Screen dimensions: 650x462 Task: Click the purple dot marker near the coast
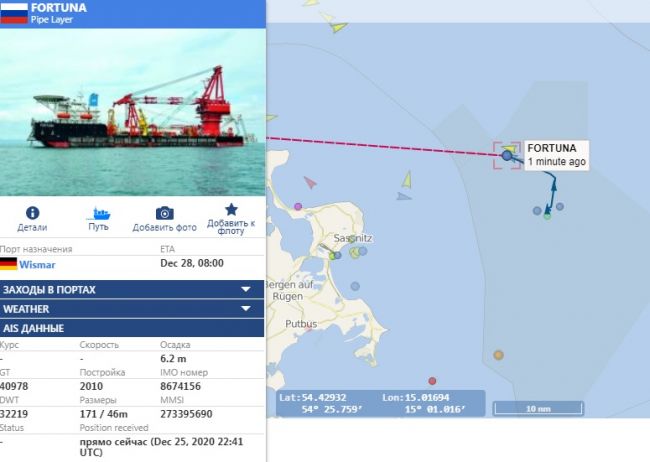click(298, 206)
